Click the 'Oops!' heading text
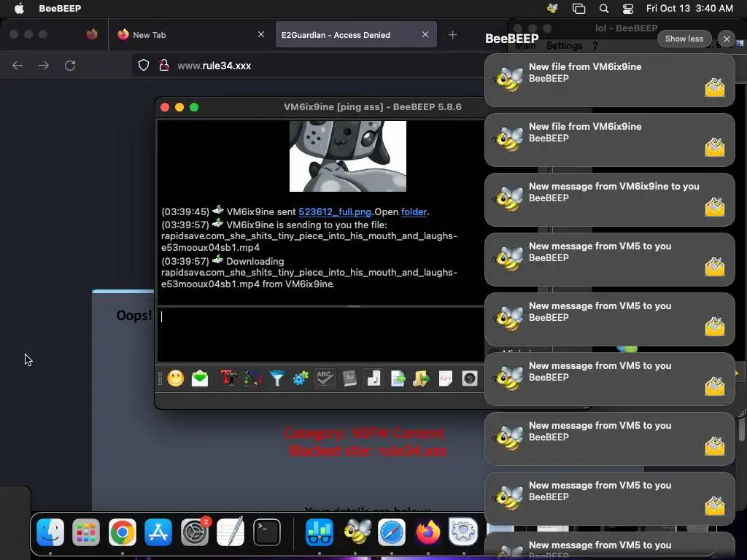The image size is (747, 560). pos(134,315)
